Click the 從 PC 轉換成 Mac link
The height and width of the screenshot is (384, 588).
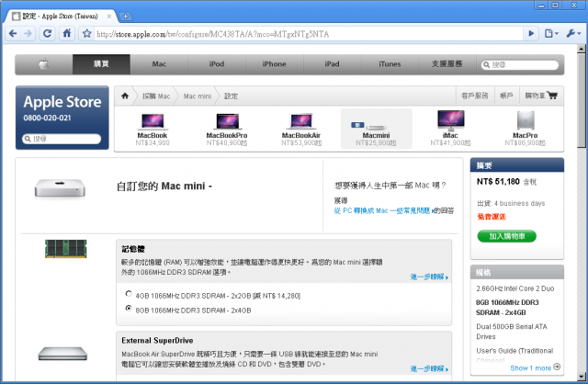tap(382, 210)
